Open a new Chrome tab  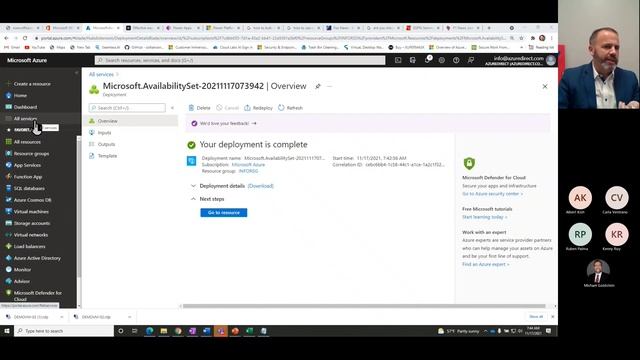click(x=489, y=28)
